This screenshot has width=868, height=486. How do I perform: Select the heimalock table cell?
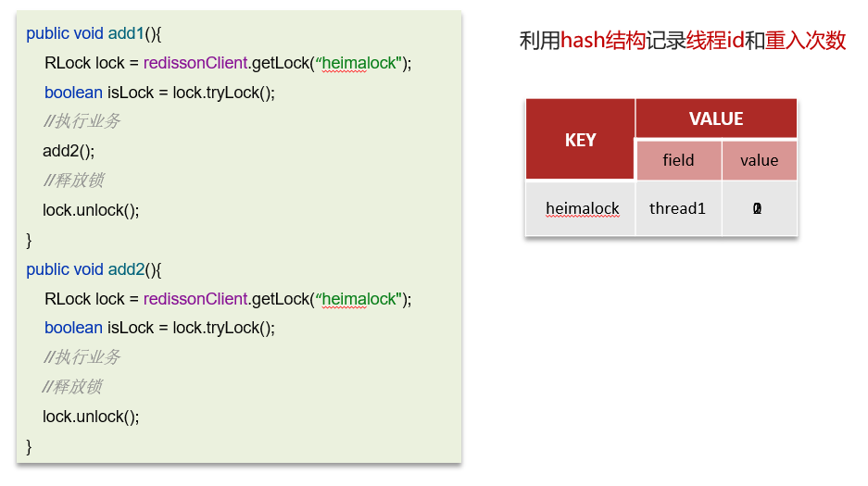pyautogui.click(x=582, y=208)
